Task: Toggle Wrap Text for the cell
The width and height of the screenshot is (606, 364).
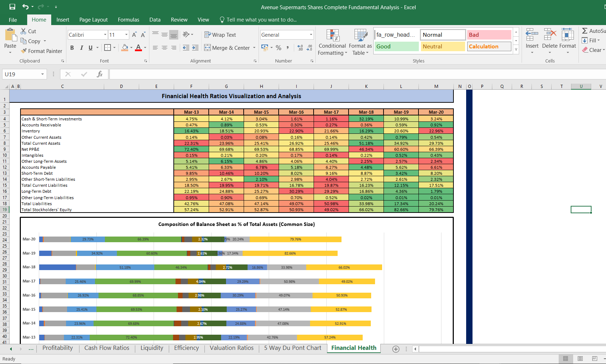Action: click(220, 35)
